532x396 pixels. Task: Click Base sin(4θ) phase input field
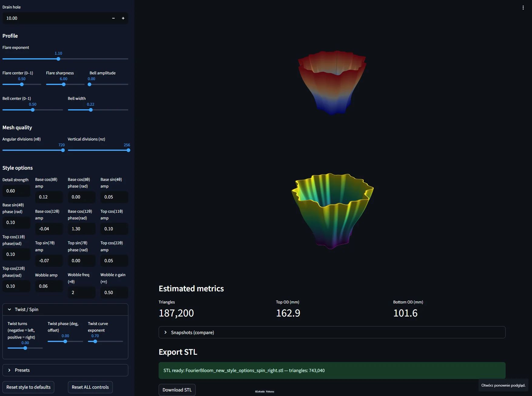click(x=16, y=222)
